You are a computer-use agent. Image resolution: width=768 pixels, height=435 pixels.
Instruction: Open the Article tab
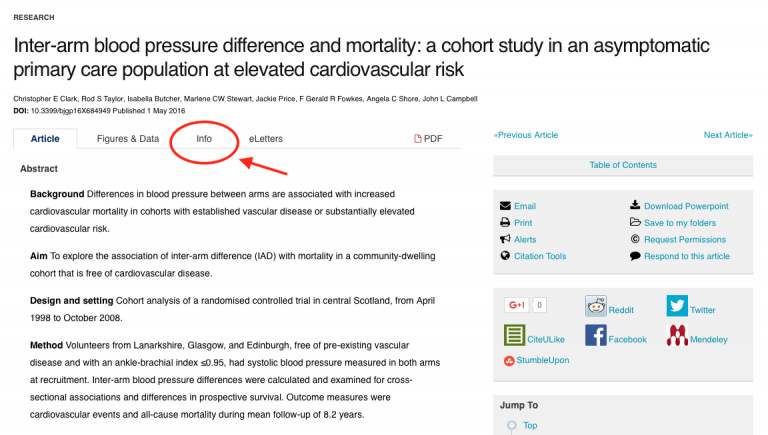click(x=45, y=139)
